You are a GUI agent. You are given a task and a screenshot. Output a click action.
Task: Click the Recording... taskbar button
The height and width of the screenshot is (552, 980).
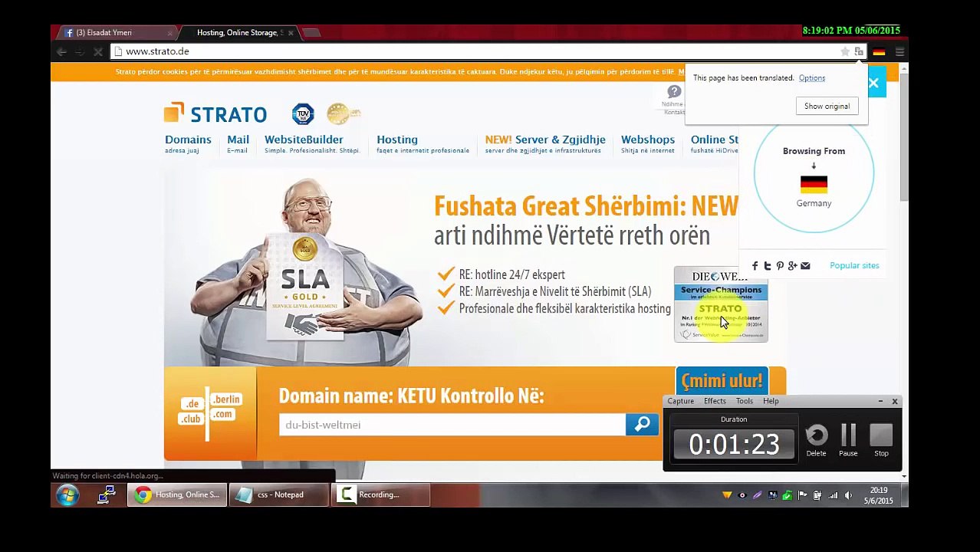(x=380, y=495)
